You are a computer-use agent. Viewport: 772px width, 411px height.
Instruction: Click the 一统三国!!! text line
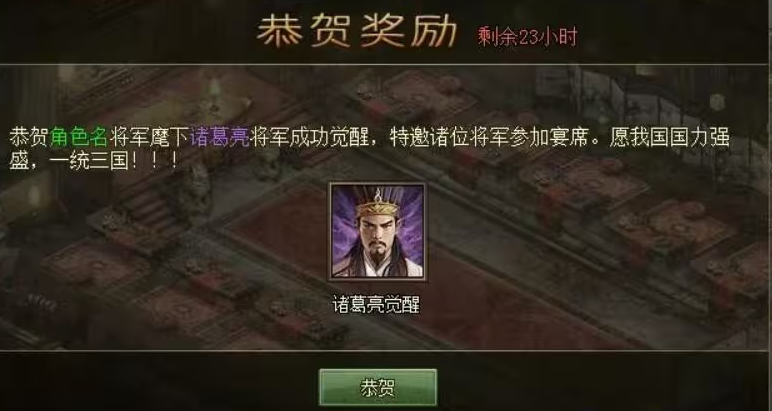pos(114,161)
